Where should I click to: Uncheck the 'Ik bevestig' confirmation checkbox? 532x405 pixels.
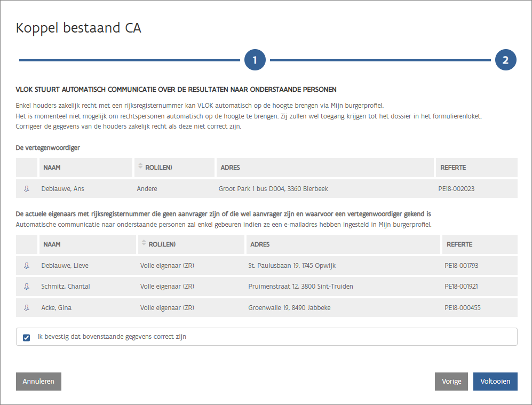27,337
